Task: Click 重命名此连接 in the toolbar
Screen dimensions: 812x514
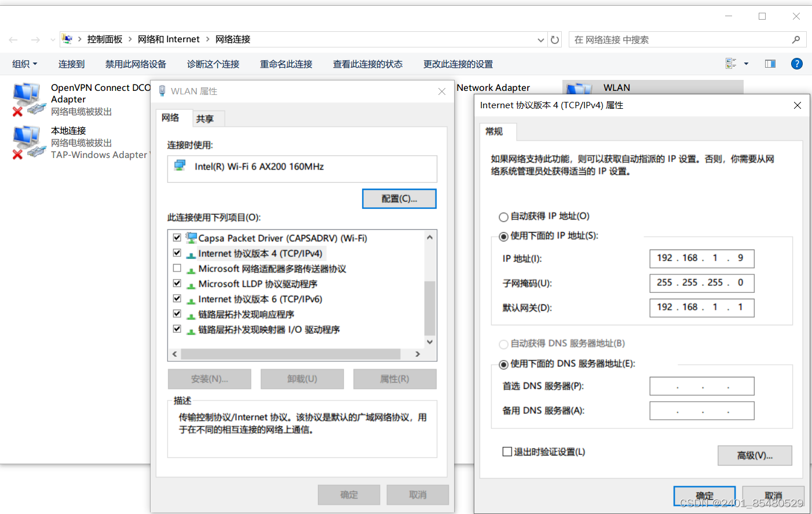Action: point(286,64)
